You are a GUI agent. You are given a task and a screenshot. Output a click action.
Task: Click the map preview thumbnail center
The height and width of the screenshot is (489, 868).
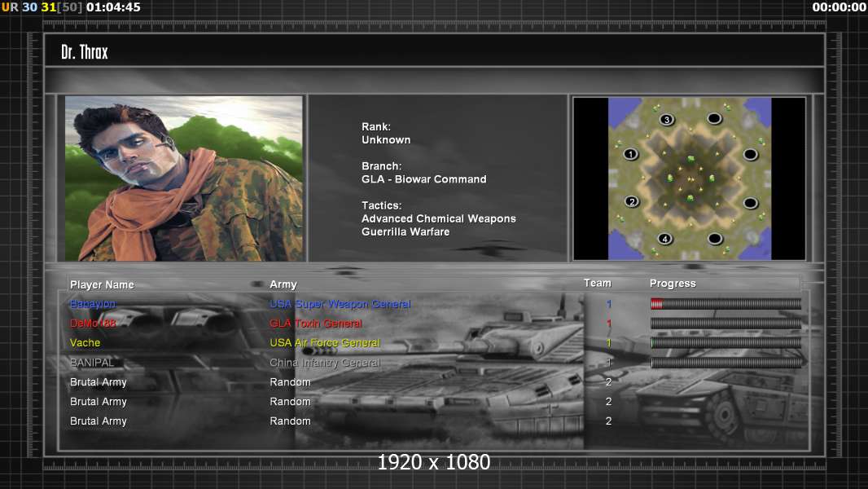coord(689,178)
